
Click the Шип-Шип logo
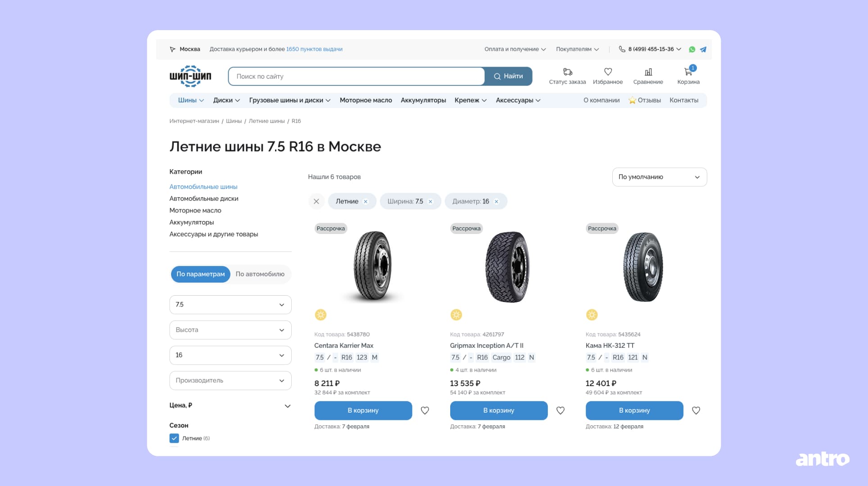coord(190,76)
